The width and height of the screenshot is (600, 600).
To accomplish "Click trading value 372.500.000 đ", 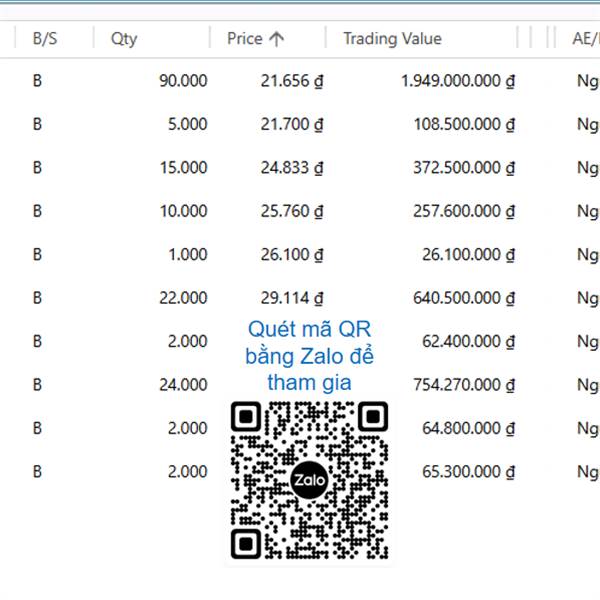I will tap(464, 168).
